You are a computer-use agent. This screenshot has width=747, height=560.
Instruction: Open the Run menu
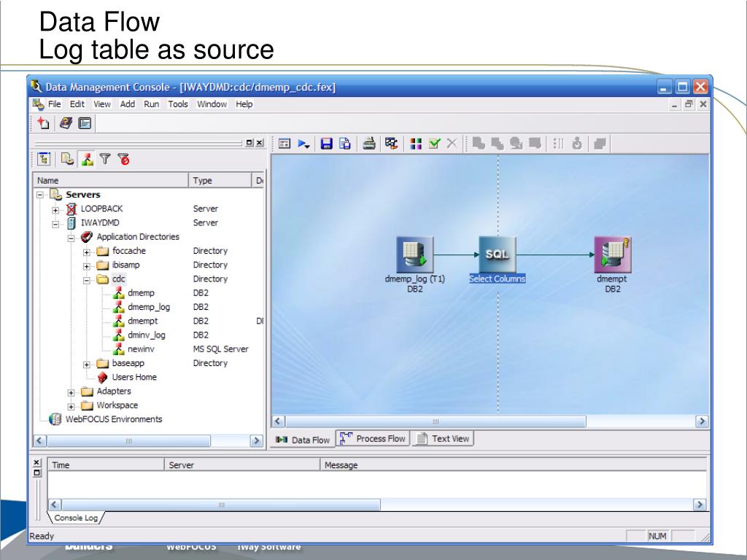(152, 104)
